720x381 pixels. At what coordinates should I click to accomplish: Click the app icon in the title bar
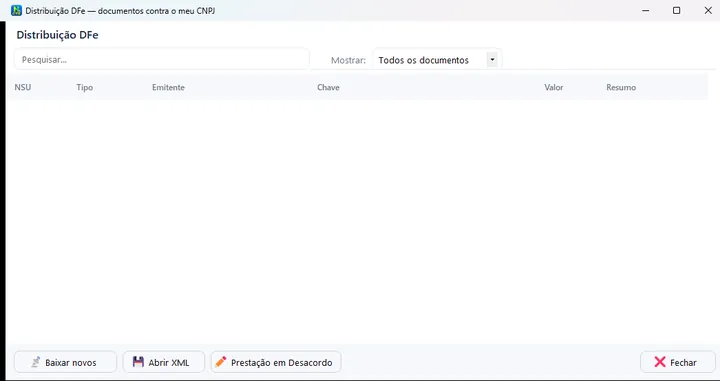pos(16,10)
